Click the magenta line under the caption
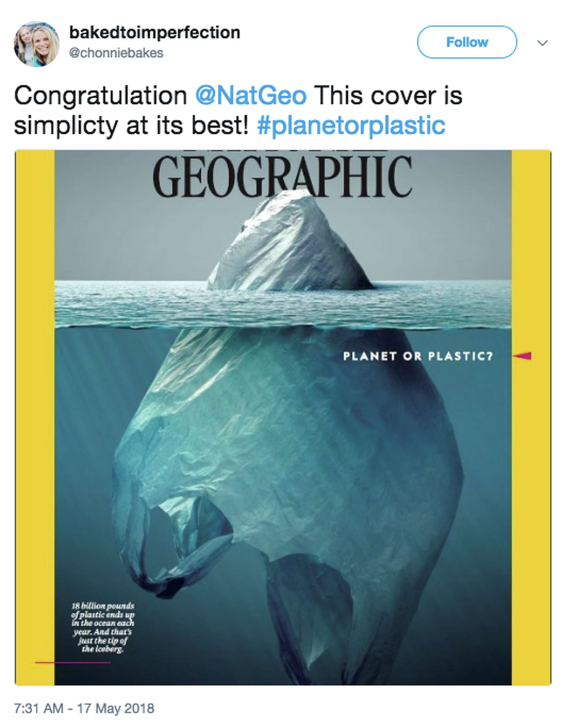 tap(73, 663)
